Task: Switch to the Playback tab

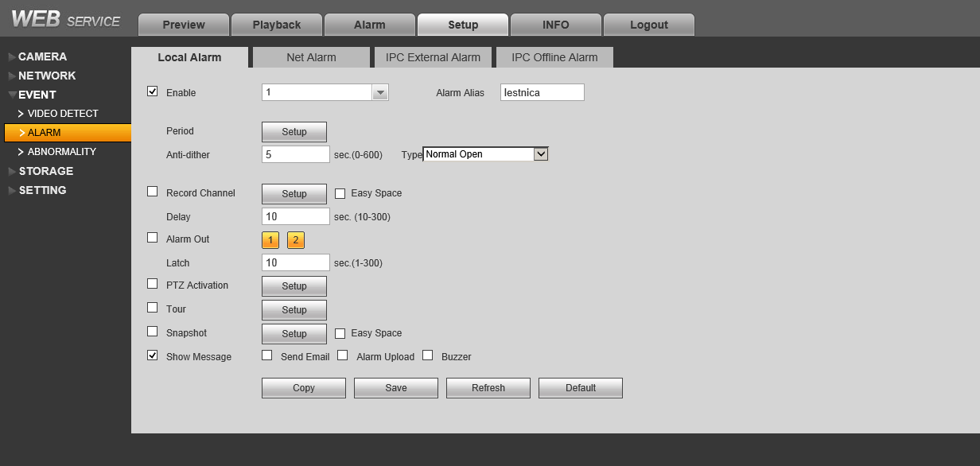Action: point(277,25)
